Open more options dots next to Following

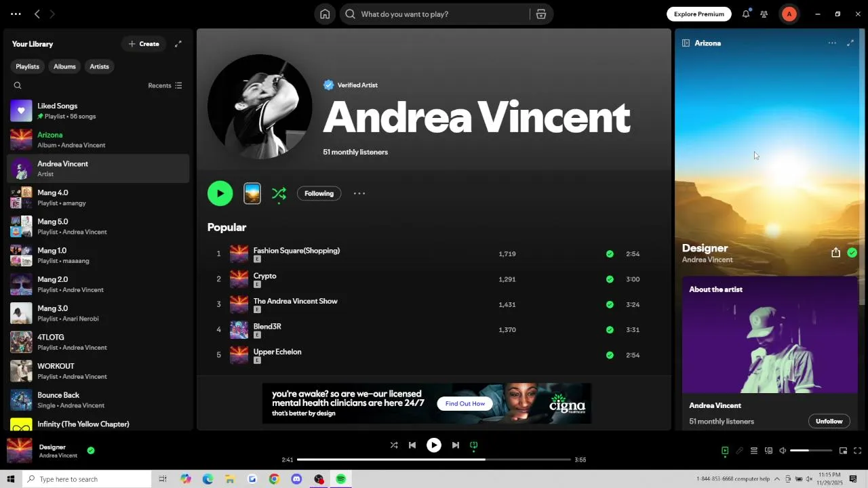tap(359, 193)
